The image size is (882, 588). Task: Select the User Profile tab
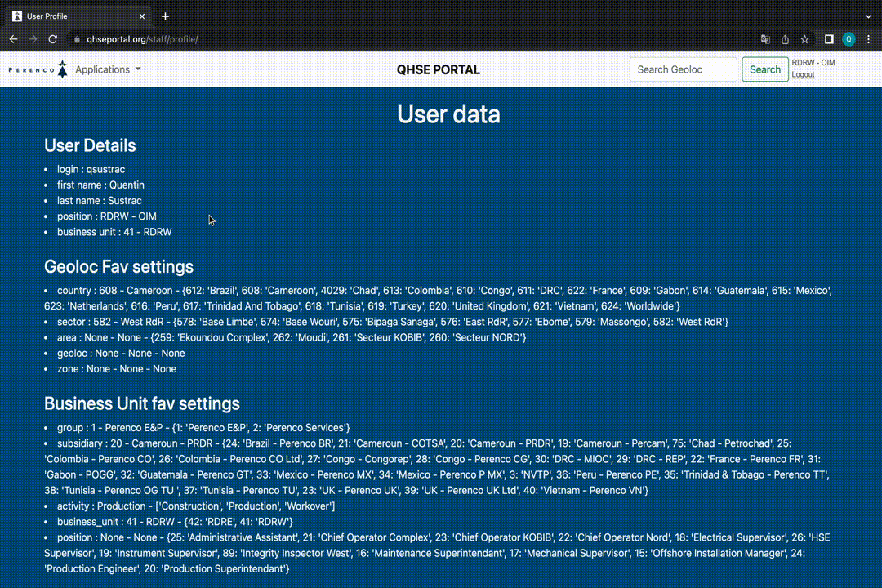(x=78, y=16)
